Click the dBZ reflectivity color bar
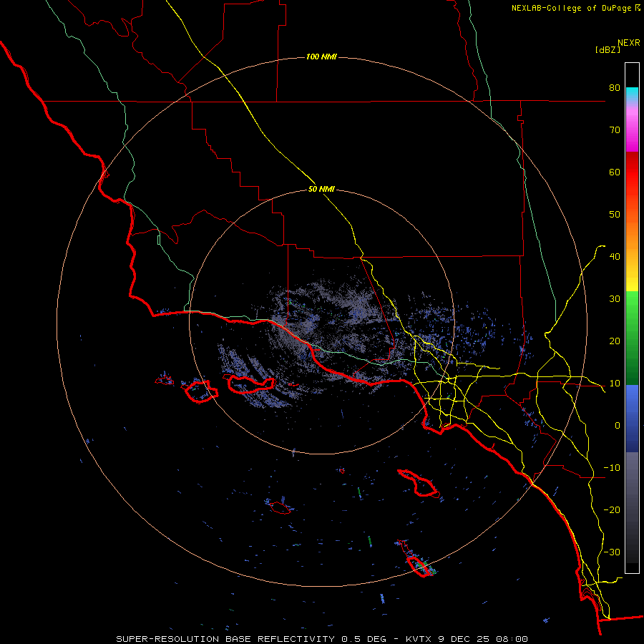Image resolution: width=644 pixels, height=644 pixels. coord(632,318)
